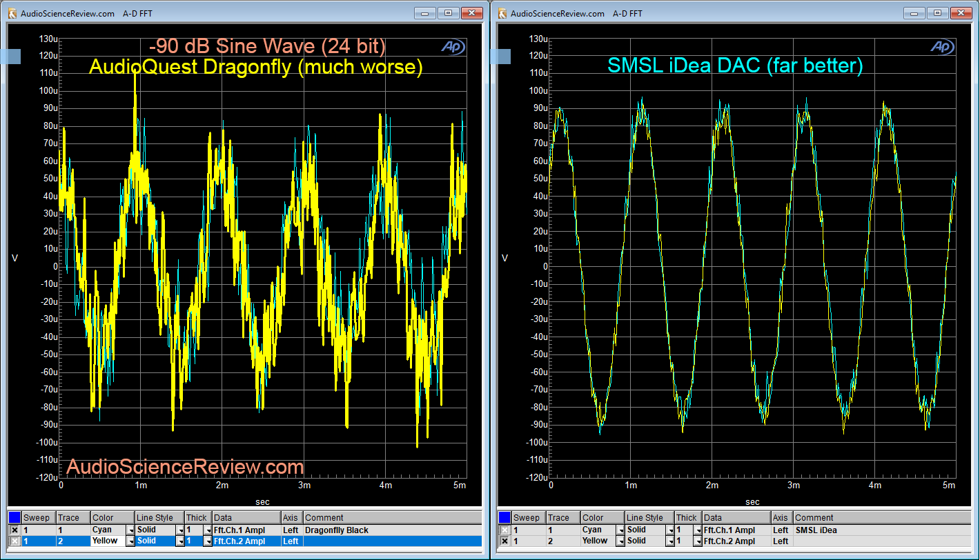Select 'Fft.Ch.1 Ampl' cell in SMSL iDea legend
This screenshot has height=560, width=980.
(x=736, y=530)
